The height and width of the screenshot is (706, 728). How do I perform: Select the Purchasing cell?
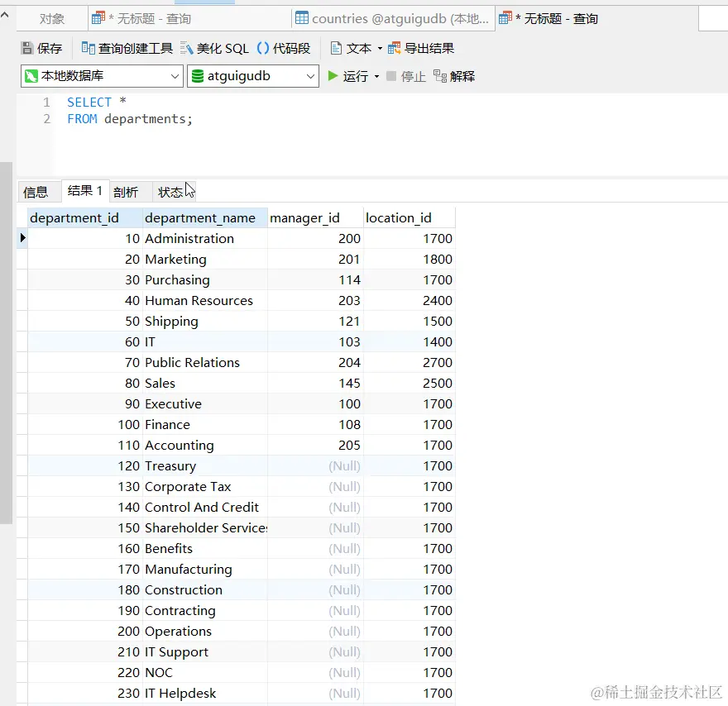(205, 279)
